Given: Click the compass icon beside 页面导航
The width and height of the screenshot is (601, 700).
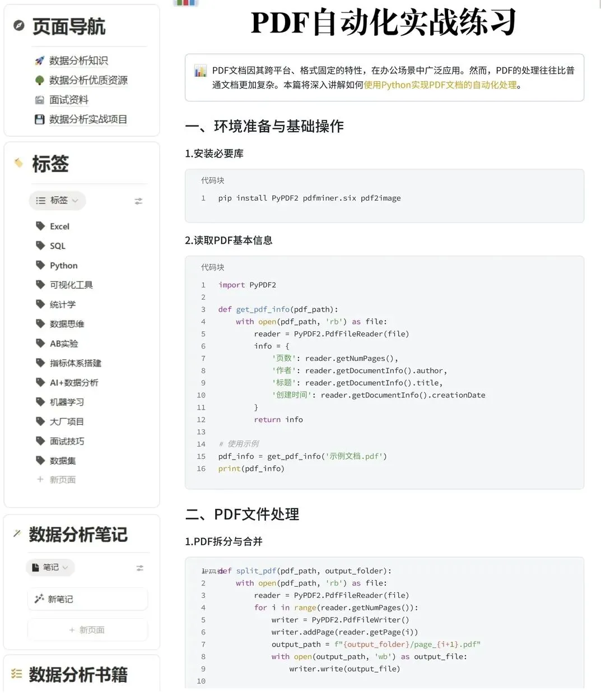Looking at the screenshot, I should 18,25.
